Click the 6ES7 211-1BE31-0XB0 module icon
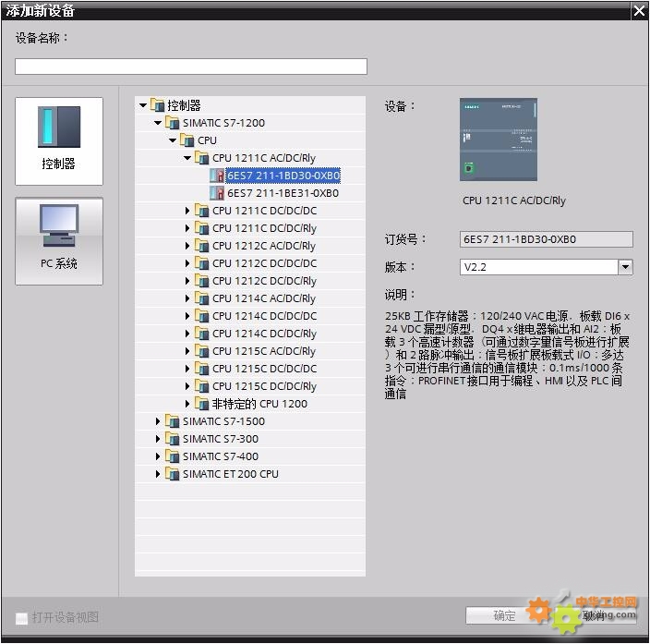The height and width of the screenshot is (644, 650). 217,193
